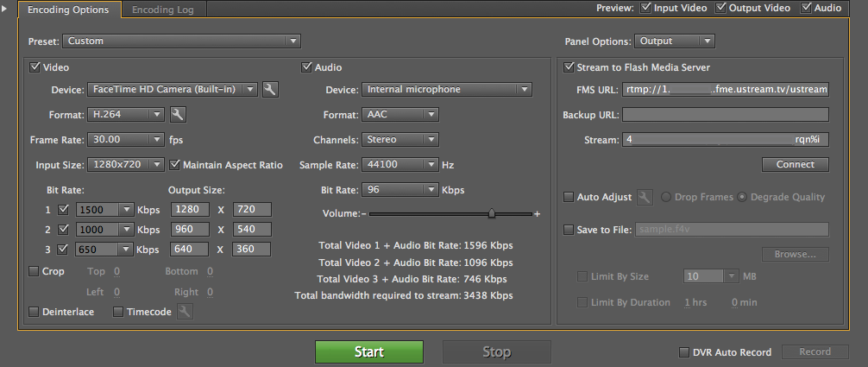Click the Auto Adjust wrench icon
868x367 pixels.
tap(645, 197)
